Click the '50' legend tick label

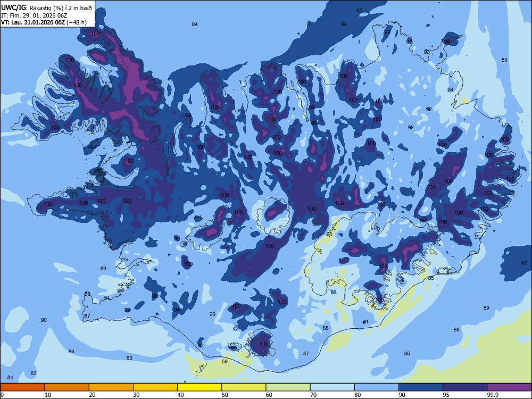(225, 395)
